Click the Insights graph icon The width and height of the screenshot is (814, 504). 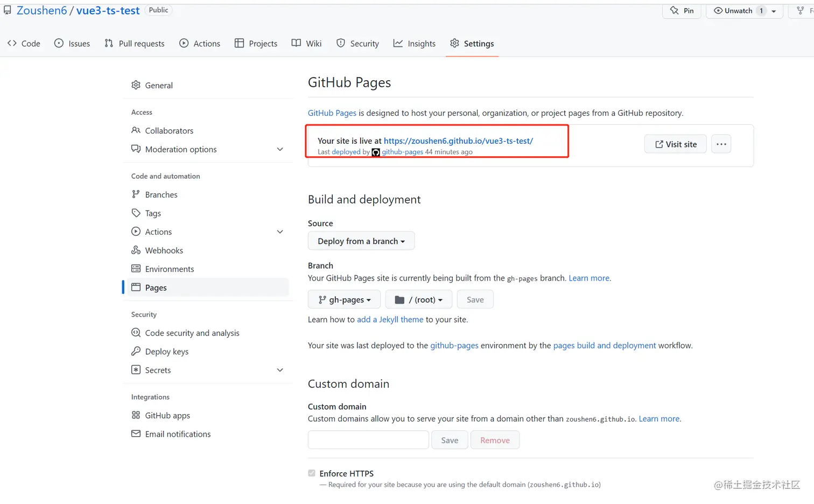[398, 43]
